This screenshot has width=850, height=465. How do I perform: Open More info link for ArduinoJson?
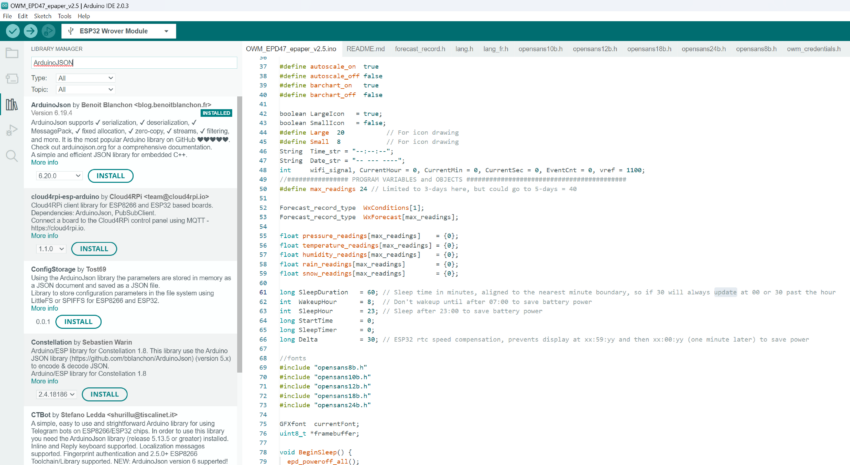(x=44, y=162)
